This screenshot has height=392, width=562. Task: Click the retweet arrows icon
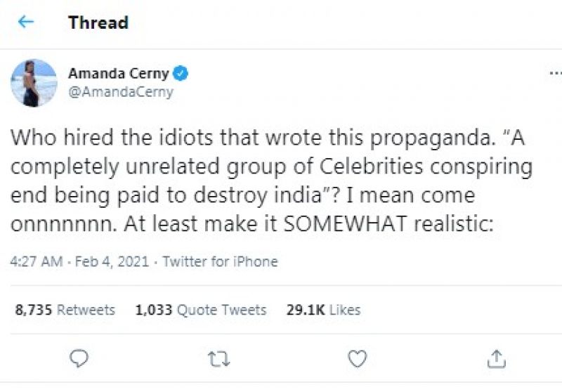(219, 359)
